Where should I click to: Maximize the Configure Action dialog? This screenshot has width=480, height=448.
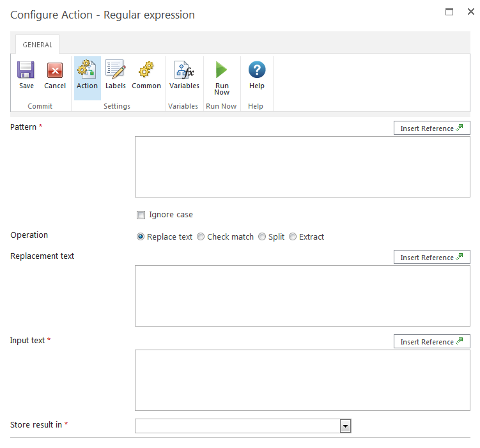point(449,12)
